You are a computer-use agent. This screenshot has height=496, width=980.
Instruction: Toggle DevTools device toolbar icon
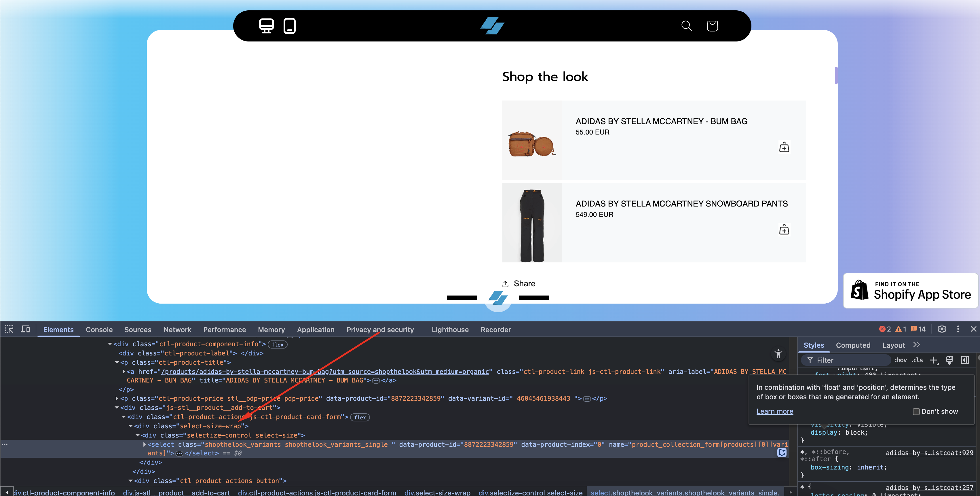(26, 329)
